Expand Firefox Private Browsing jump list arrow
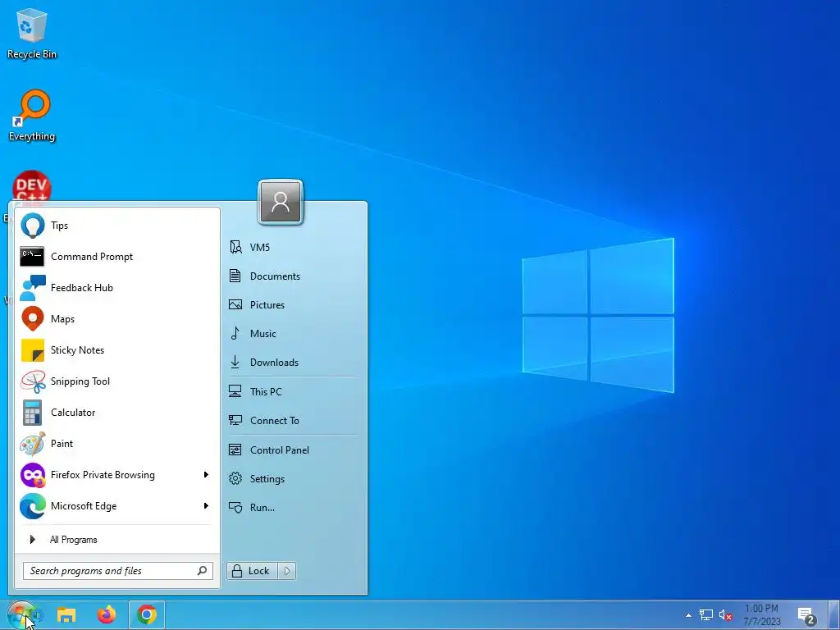Viewport: 840px width, 630px height. pos(206,475)
